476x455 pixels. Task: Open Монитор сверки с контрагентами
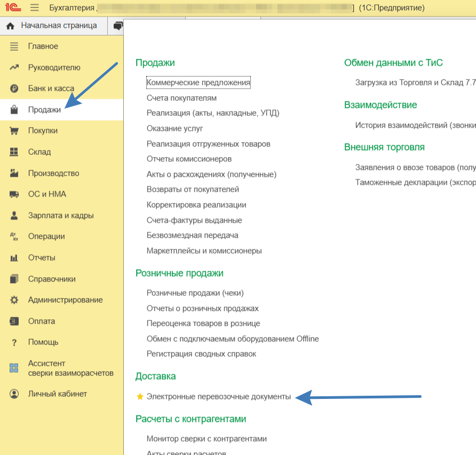click(x=207, y=439)
